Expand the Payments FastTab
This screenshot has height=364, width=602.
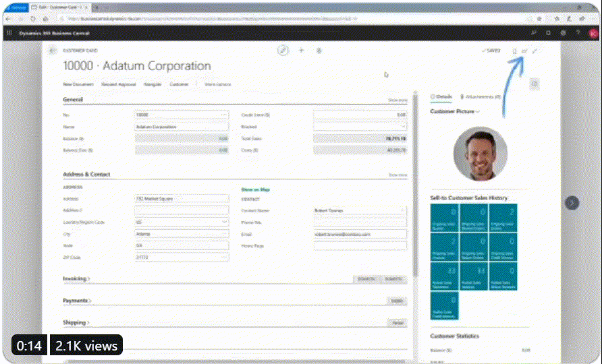point(77,301)
